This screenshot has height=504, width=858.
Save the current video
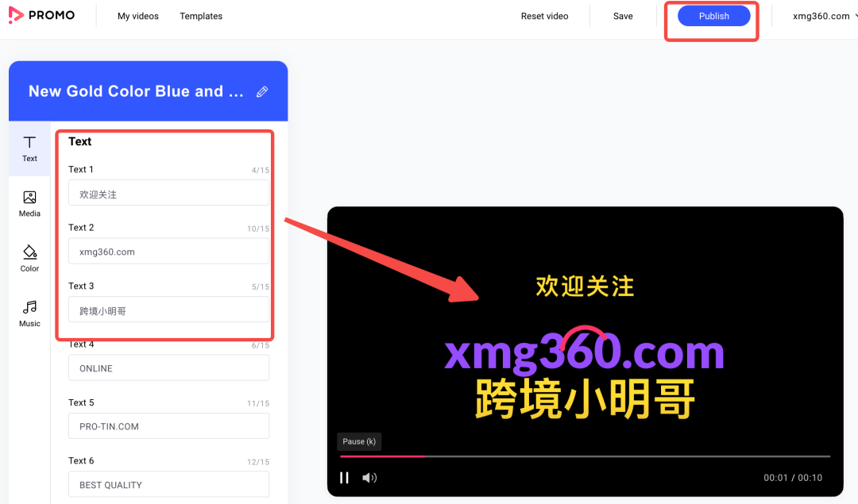click(623, 15)
